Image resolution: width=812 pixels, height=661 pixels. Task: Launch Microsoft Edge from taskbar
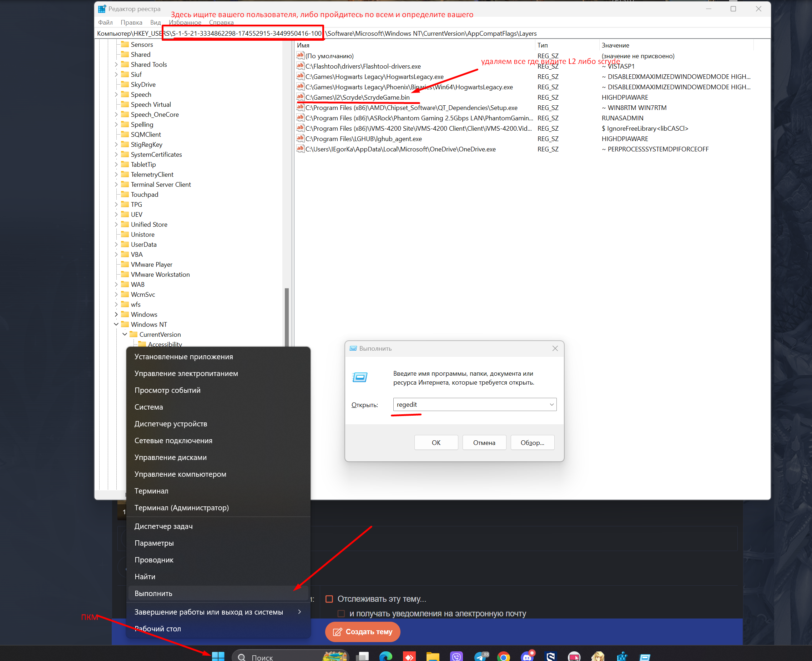[385, 656]
